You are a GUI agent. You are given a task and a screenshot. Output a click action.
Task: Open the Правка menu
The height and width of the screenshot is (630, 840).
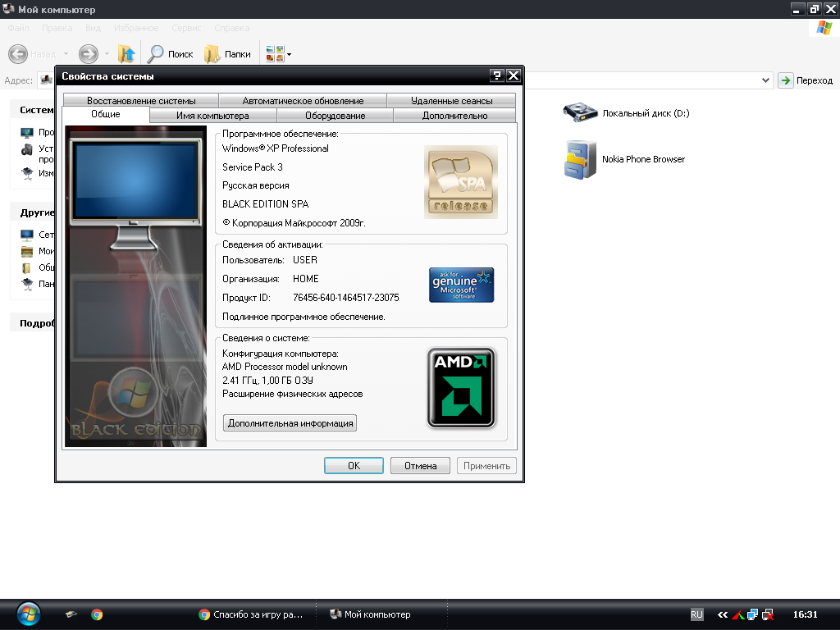coord(57,28)
